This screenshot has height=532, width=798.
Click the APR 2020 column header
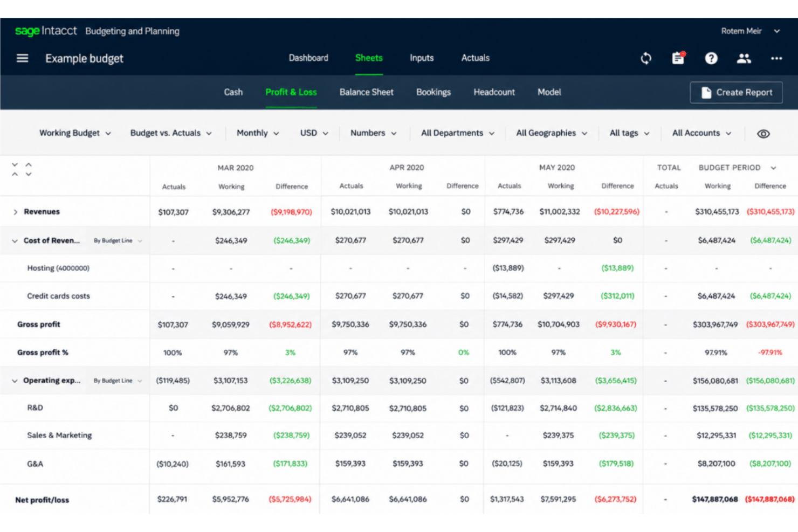[407, 168]
